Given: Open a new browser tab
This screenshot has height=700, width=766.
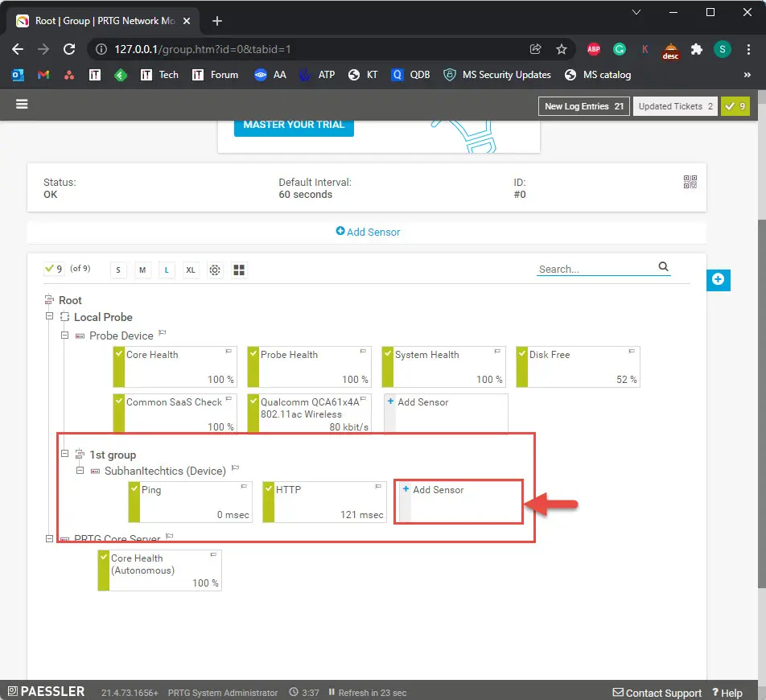Looking at the screenshot, I should click(217, 21).
